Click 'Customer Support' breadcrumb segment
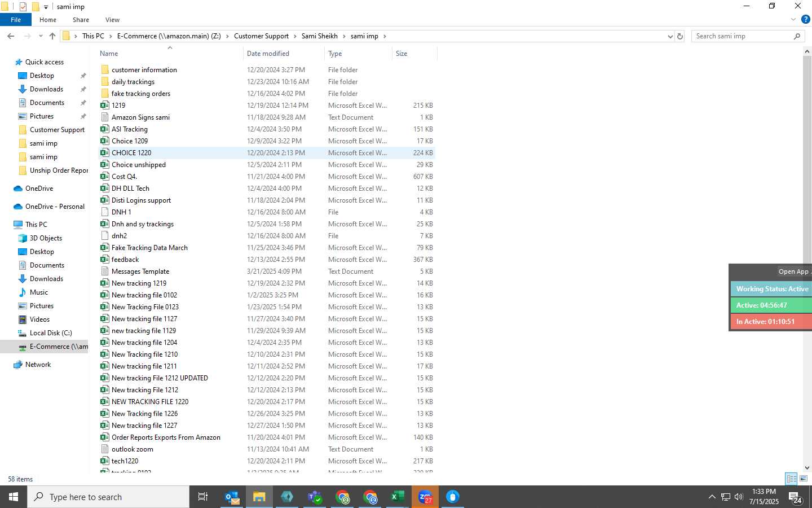 click(x=261, y=36)
